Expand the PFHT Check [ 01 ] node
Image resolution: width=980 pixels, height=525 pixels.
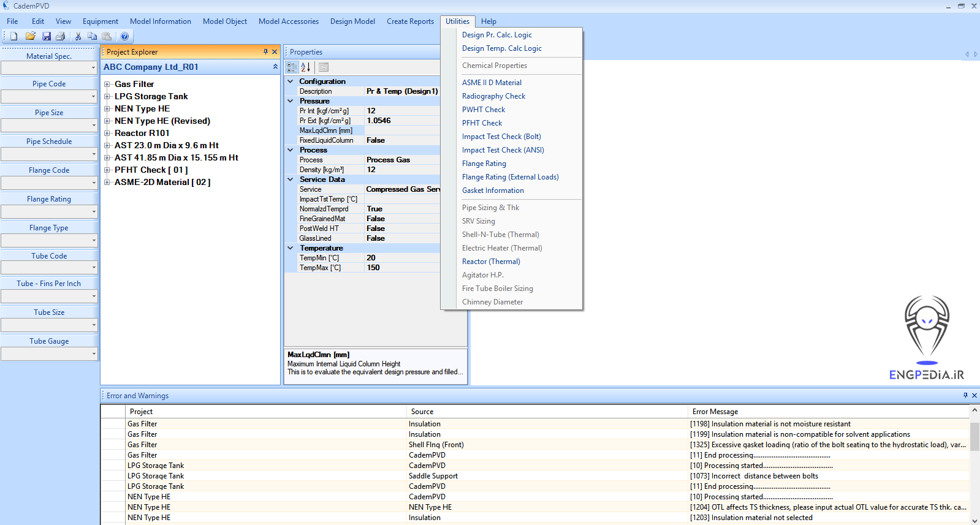(107, 170)
